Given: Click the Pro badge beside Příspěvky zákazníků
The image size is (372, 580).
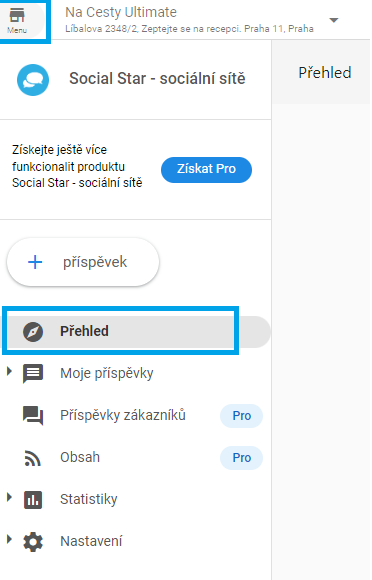Looking at the screenshot, I should point(241,416).
